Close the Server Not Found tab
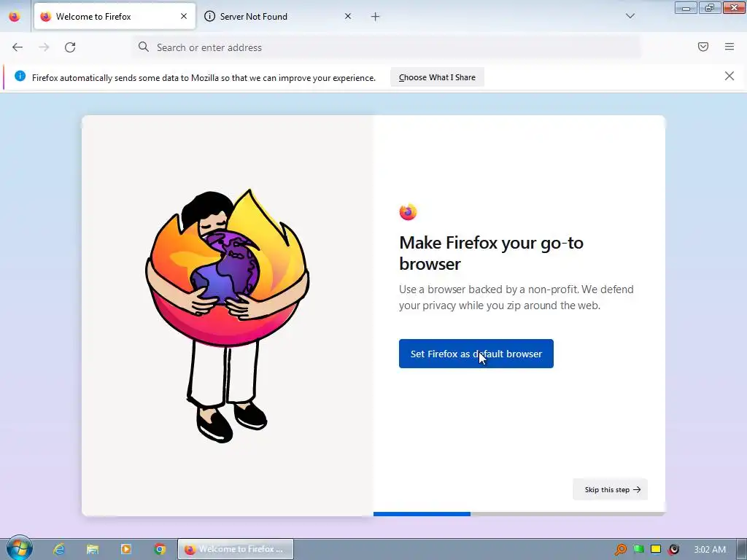The image size is (747, 560). [348, 16]
